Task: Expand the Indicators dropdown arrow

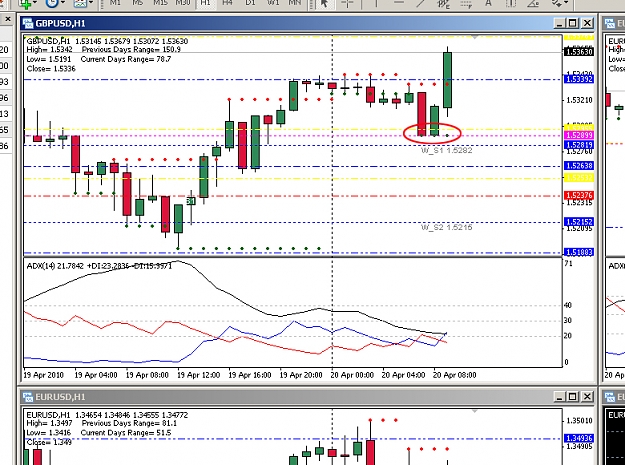Action: 35,3
